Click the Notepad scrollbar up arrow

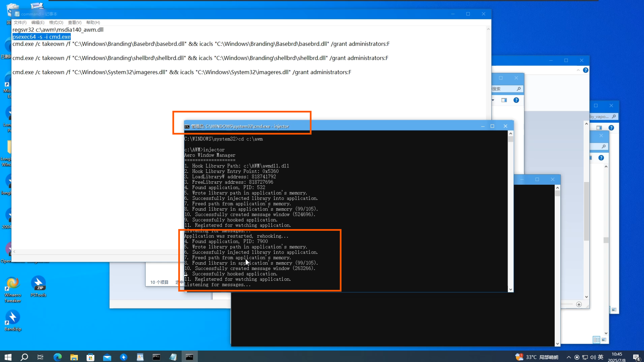click(488, 29)
